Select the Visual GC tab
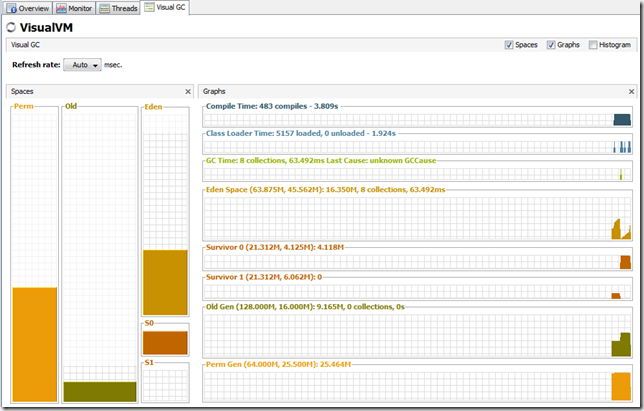644x411 pixels. tap(165, 7)
